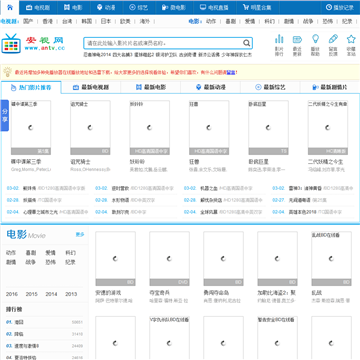
Task: Open the 妖铃铃 poster
Action: click(149, 128)
